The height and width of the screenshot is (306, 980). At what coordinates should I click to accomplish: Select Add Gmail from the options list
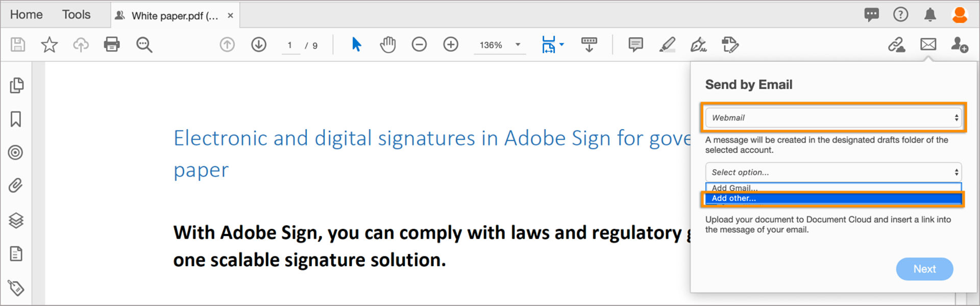click(735, 188)
